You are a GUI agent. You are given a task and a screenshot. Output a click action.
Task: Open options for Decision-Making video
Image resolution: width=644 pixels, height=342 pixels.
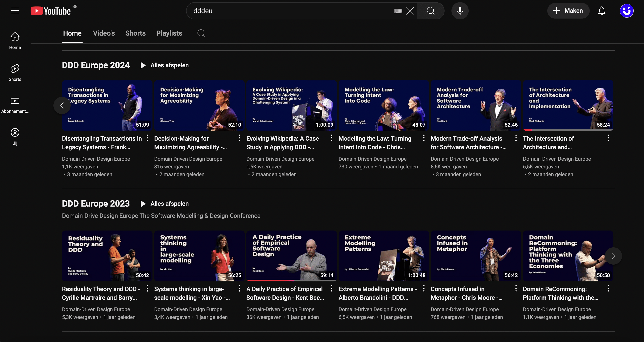pos(239,138)
